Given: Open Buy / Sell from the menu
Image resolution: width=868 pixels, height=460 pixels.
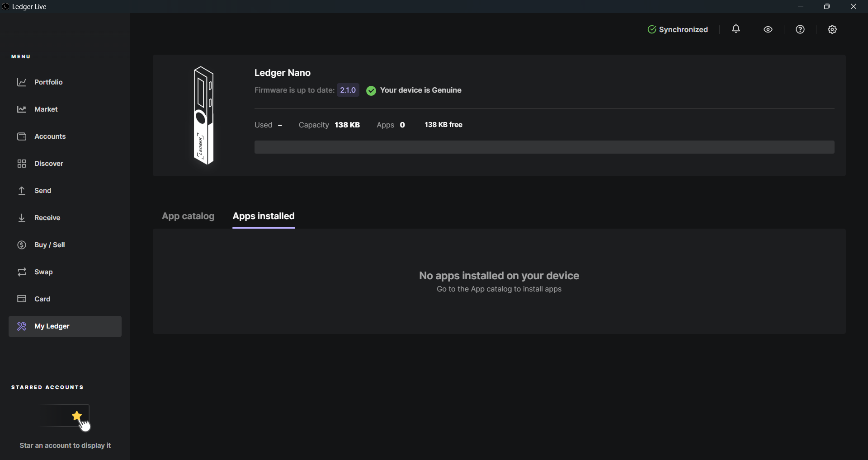Looking at the screenshot, I should 50,244.
